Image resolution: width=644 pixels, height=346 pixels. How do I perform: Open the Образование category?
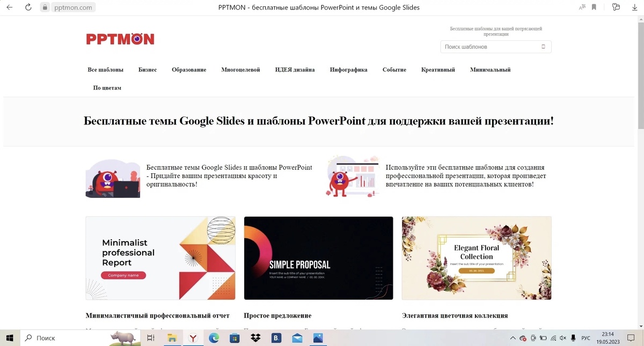coord(189,70)
